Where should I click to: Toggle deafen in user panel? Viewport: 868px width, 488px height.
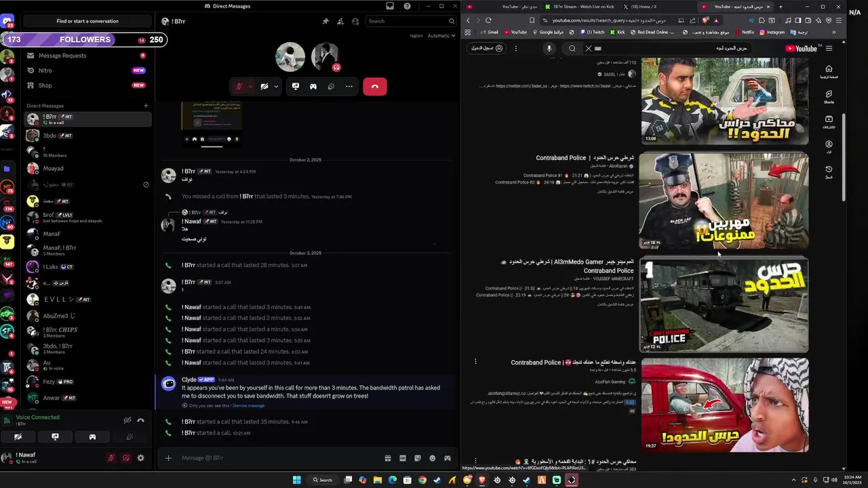[126, 458]
